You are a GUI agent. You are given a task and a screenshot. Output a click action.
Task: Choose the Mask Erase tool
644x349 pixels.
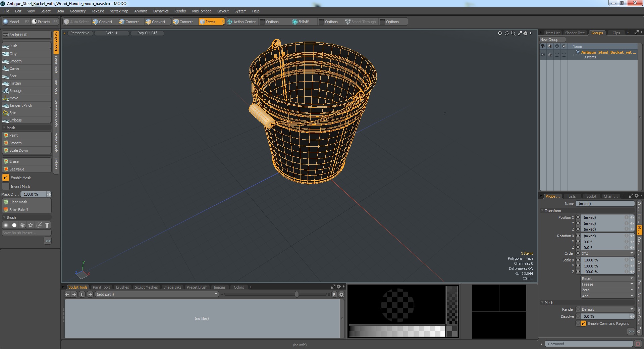pos(26,161)
